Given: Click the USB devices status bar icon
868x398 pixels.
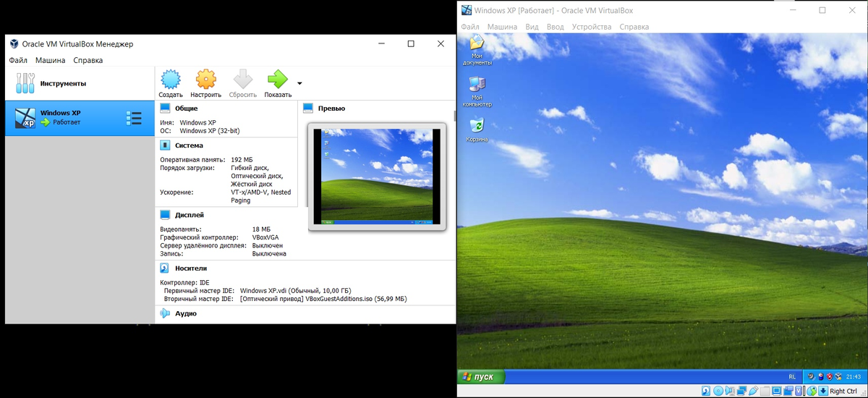Looking at the screenshot, I should point(754,391).
